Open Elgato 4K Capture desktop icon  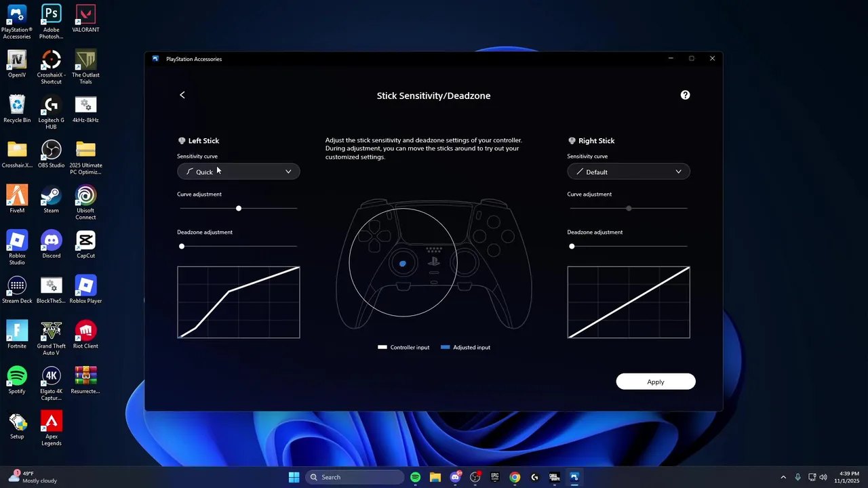pyautogui.click(x=51, y=384)
